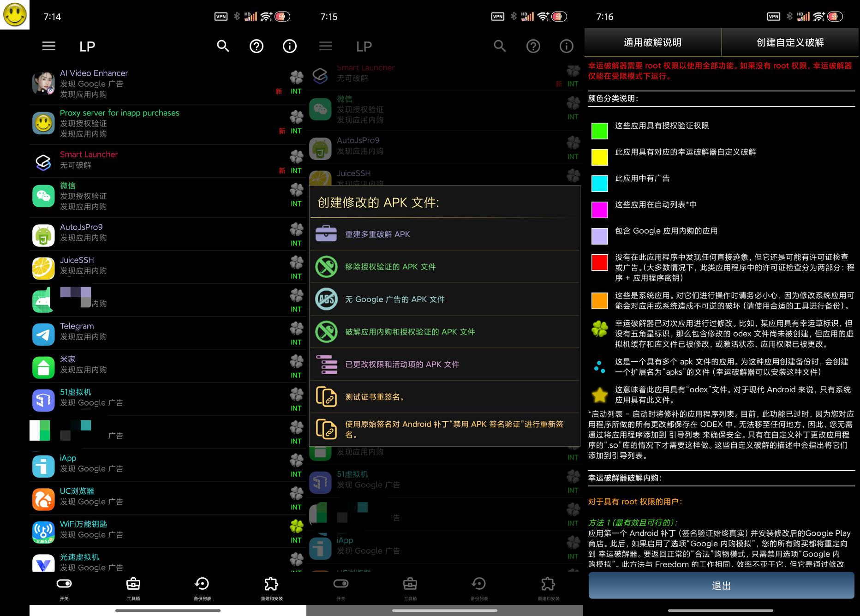Tap the info circle icon in the 7:14 screen
Viewport: 860px width, 616px height.
(290, 46)
